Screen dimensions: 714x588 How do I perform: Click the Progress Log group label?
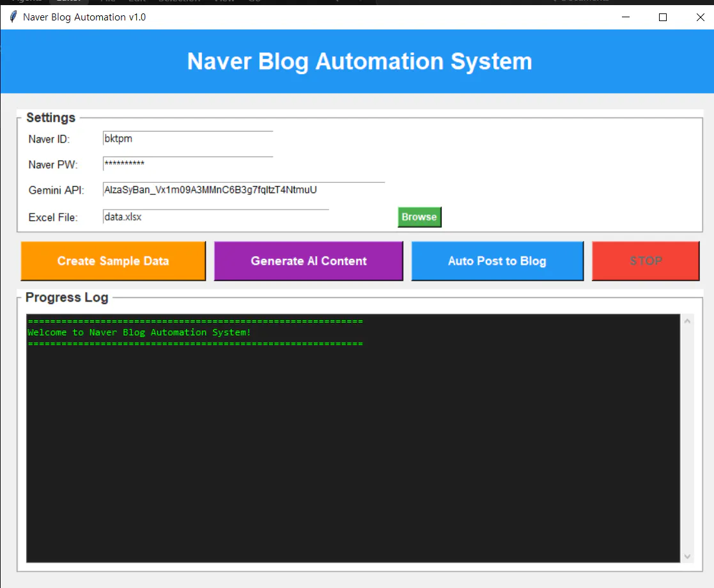tap(67, 297)
